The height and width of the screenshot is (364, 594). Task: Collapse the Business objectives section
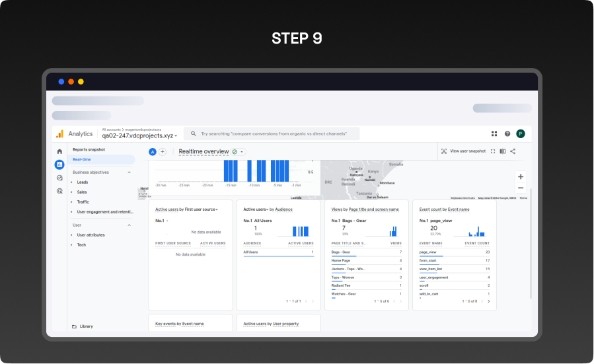pyautogui.click(x=129, y=172)
